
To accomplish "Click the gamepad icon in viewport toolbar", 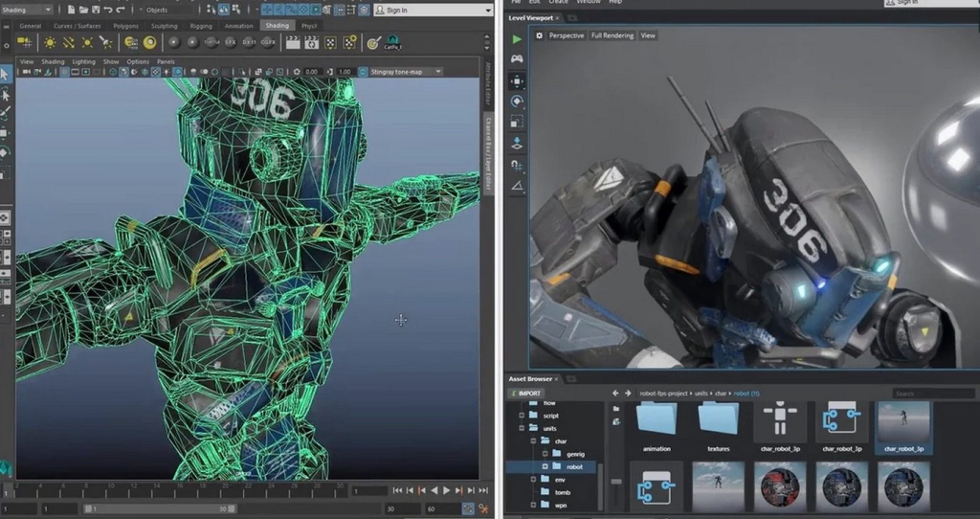I will tap(517, 59).
